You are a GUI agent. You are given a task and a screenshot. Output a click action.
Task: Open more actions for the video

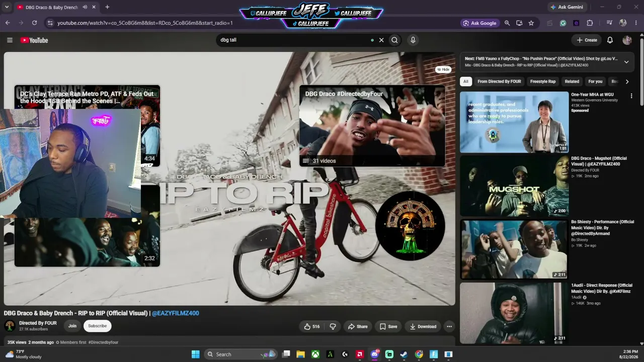coord(449,326)
